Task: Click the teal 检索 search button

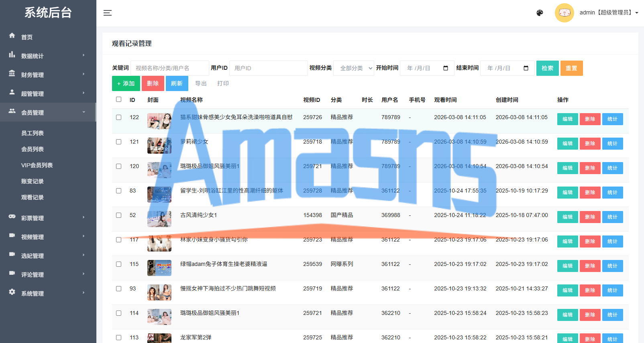Action: [x=548, y=68]
